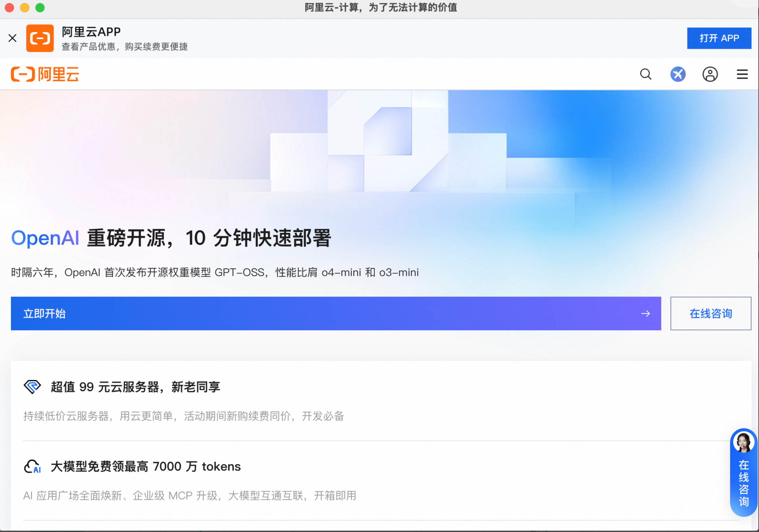Click green macOS fullscreen window button

[x=40, y=7]
